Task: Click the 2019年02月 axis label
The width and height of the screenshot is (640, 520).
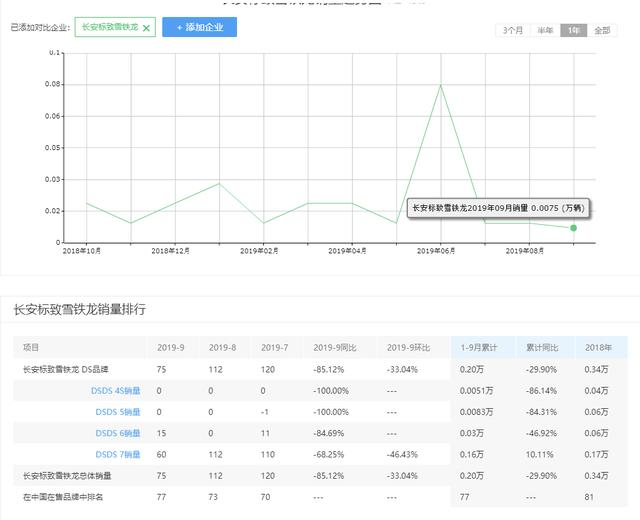Action: tap(259, 251)
